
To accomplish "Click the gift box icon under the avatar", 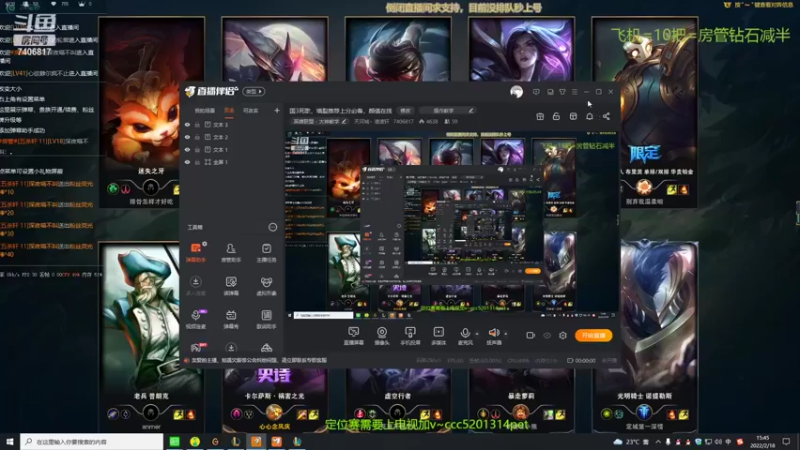I will point(540,116).
